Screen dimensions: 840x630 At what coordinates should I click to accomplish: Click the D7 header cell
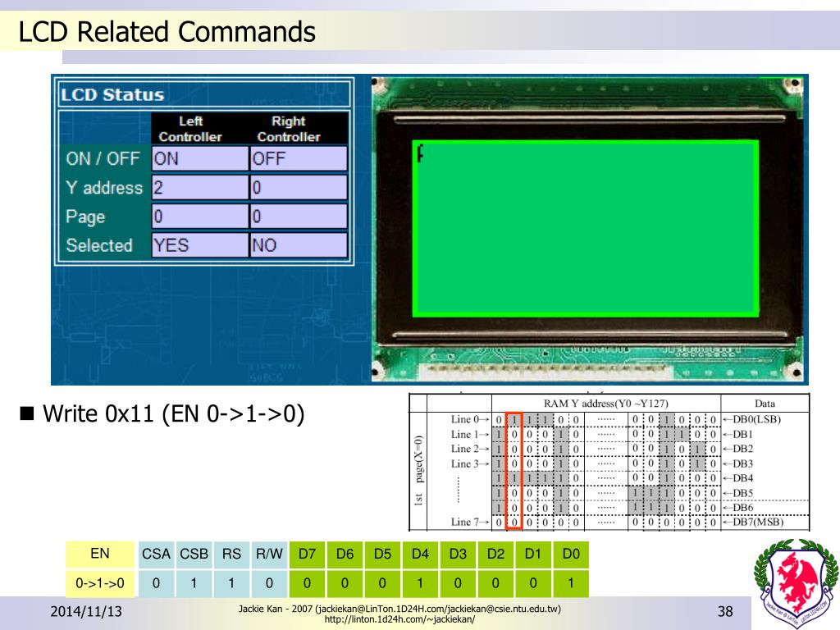pyautogui.click(x=307, y=554)
